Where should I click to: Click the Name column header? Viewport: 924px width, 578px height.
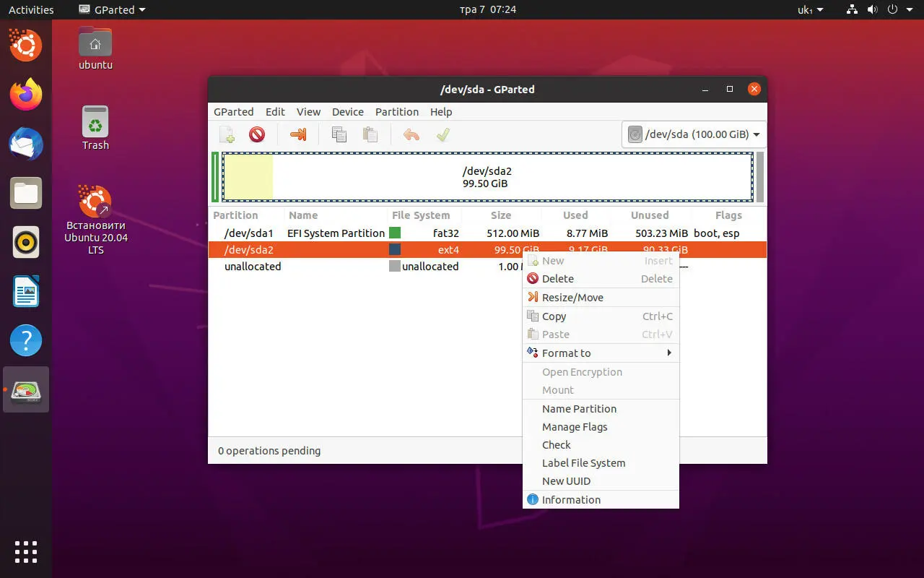point(335,215)
